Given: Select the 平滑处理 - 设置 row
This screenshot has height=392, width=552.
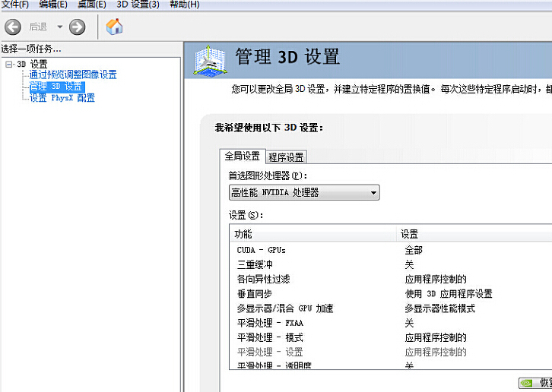Looking at the screenshot, I should click(x=391, y=352).
